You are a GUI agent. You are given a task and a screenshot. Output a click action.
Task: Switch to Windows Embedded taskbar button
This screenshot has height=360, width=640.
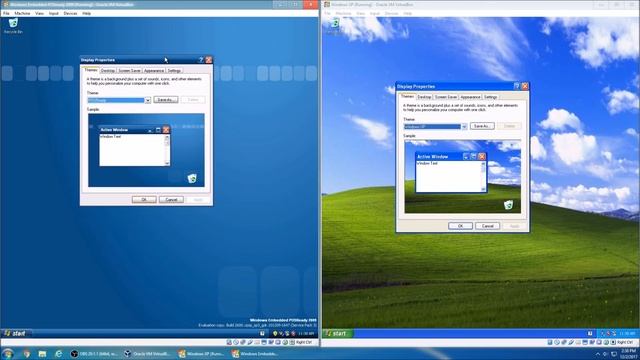click(256, 354)
